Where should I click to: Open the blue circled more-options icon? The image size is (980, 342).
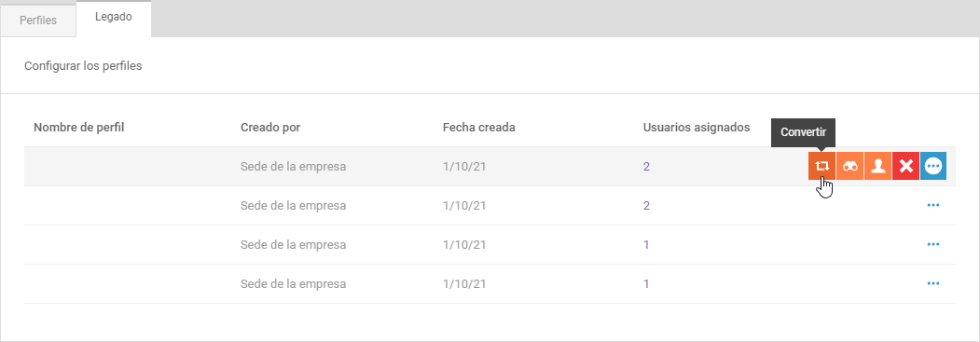(933, 166)
